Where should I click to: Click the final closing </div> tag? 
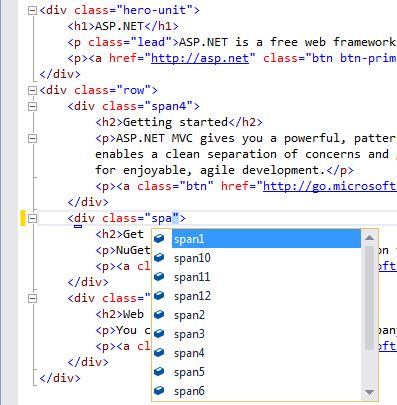click(x=60, y=378)
